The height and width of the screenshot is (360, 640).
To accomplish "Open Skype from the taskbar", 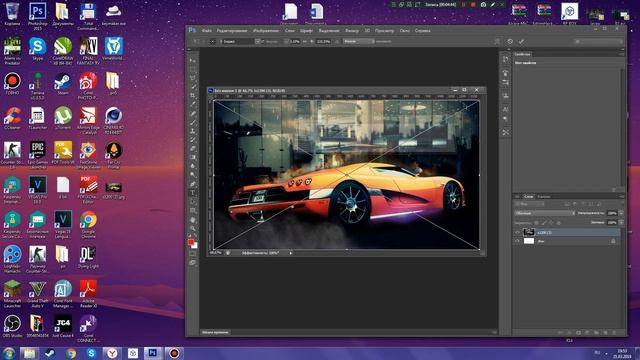I will click(x=91, y=353).
